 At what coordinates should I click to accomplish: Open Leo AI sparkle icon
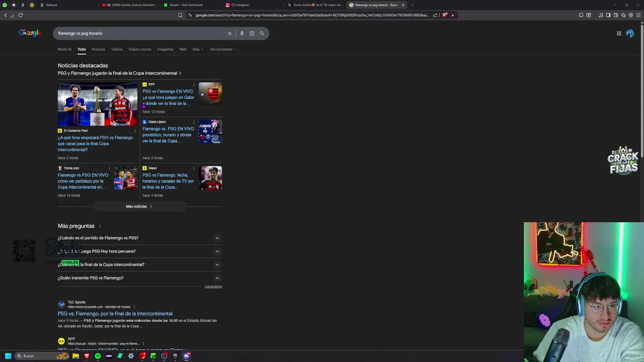point(623,15)
